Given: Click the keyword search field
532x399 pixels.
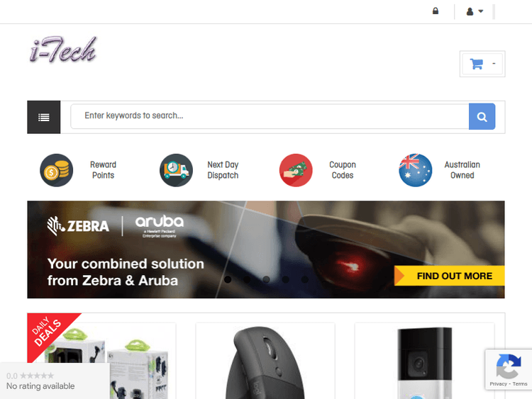Looking at the screenshot, I should coord(270,116).
